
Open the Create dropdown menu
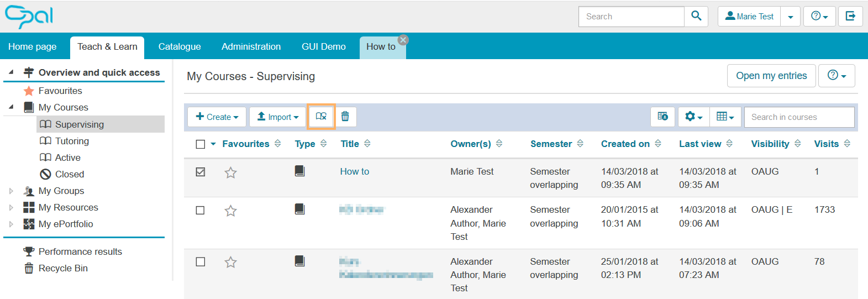point(217,117)
